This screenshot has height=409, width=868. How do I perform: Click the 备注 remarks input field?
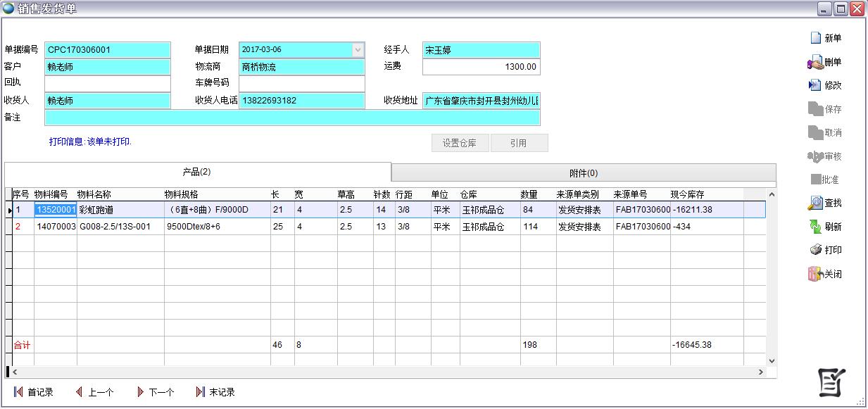tap(291, 118)
